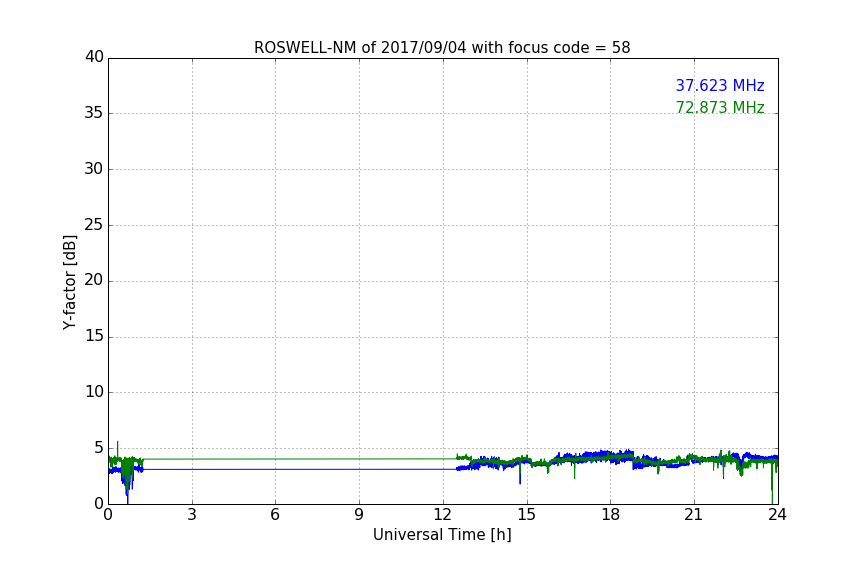Click the y-axis tick label '40'
This screenshot has width=864, height=576.
[94, 57]
